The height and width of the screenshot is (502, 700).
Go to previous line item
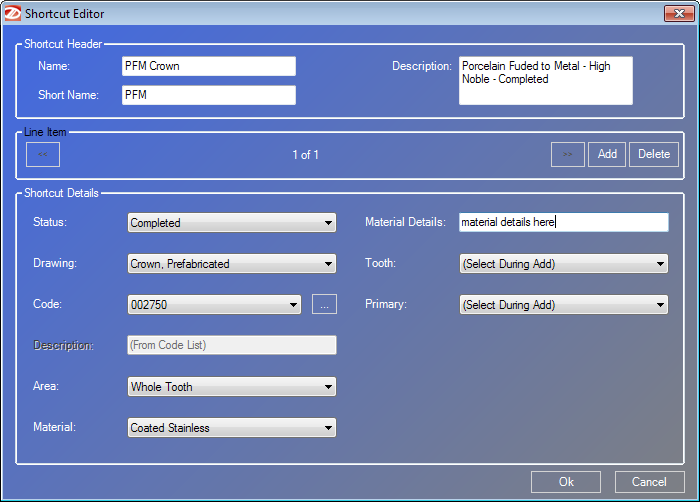(x=43, y=154)
